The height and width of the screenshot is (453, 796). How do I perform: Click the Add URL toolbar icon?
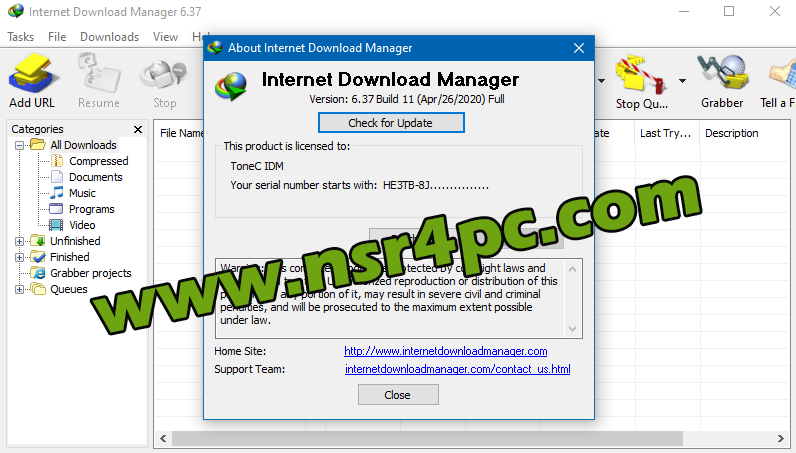(32, 75)
